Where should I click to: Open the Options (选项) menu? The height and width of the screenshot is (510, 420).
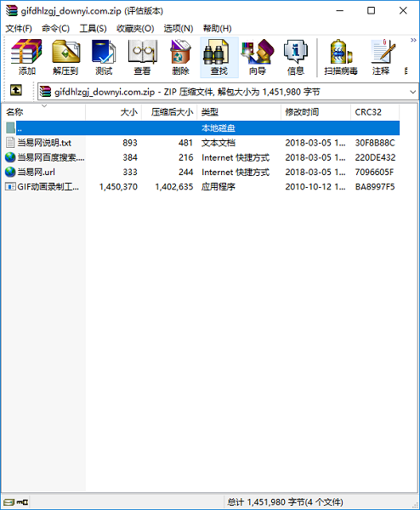[x=179, y=29]
